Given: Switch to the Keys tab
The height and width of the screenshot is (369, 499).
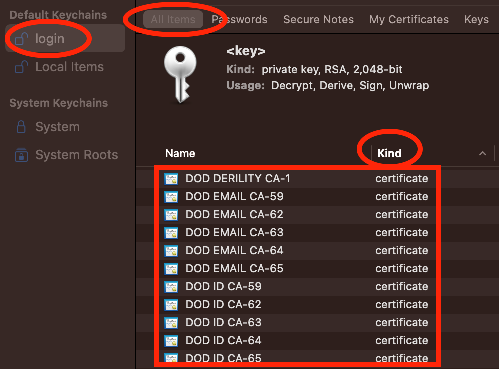Looking at the screenshot, I should [x=476, y=19].
